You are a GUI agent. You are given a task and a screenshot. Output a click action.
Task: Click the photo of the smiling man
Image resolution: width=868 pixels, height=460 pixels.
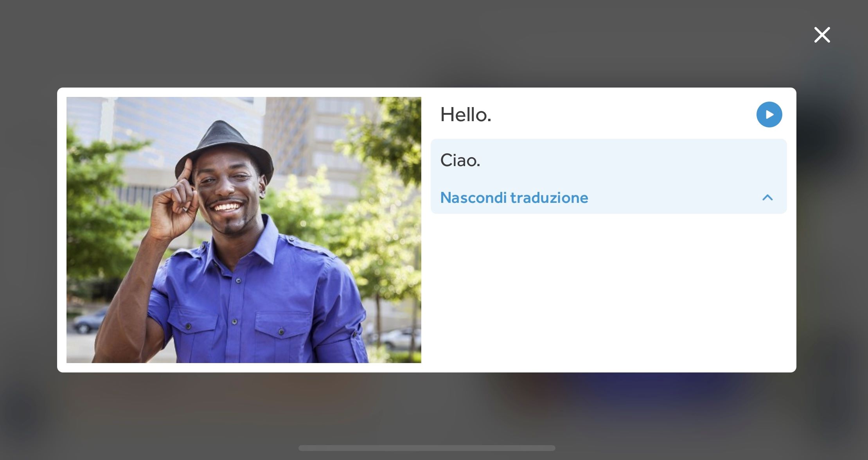(243, 230)
